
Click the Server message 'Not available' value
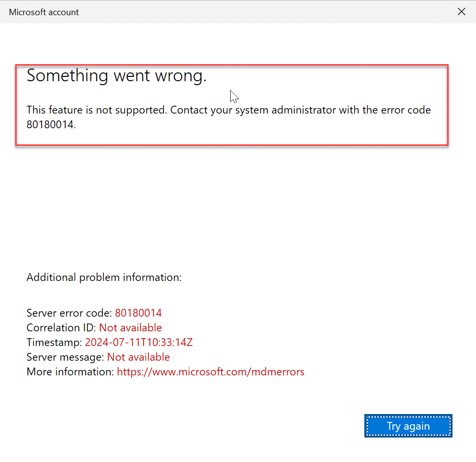coord(139,357)
